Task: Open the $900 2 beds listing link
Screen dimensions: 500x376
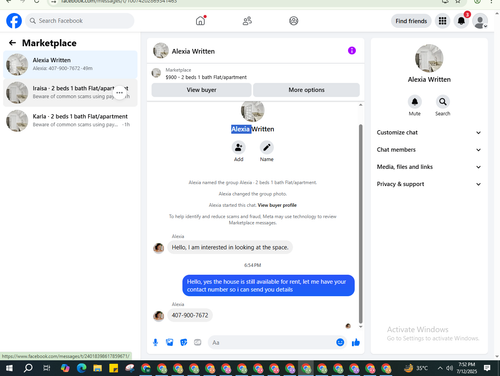Action: (x=206, y=77)
